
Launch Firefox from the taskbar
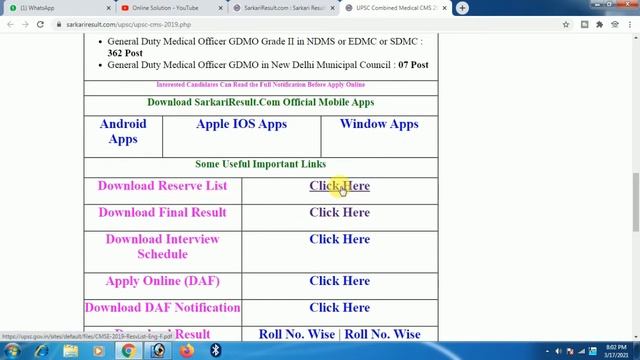(187, 351)
